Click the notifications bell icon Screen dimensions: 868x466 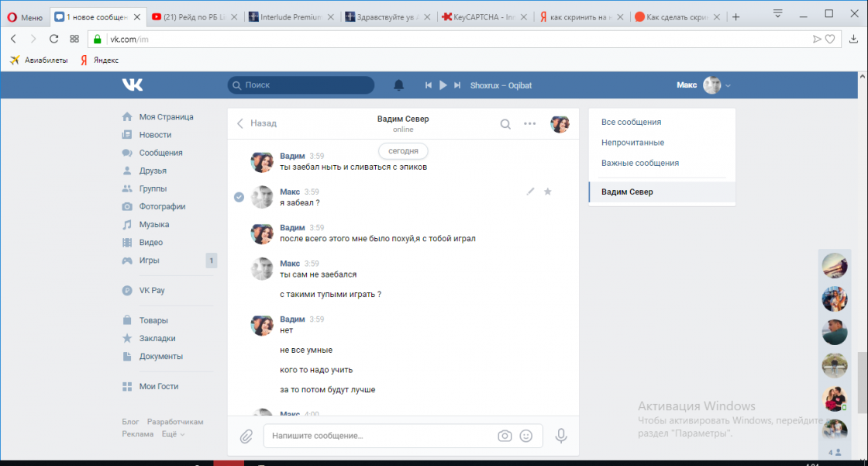399,85
